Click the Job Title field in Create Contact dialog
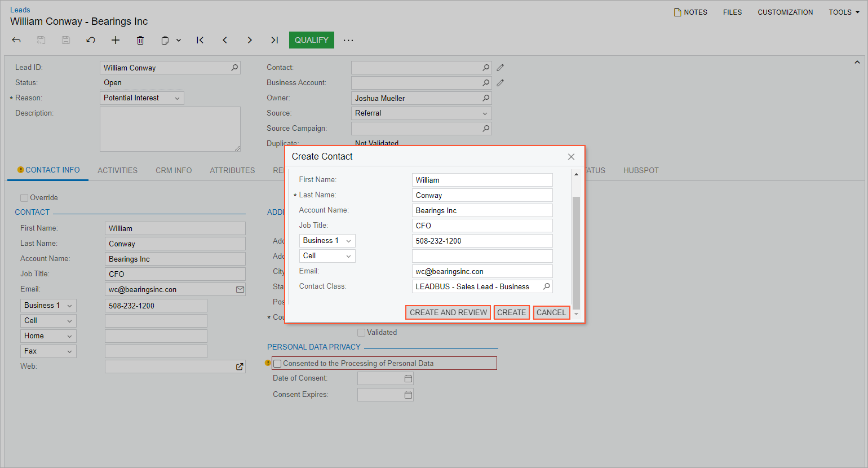Viewport: 868px width, 468px height. point(482,226)
